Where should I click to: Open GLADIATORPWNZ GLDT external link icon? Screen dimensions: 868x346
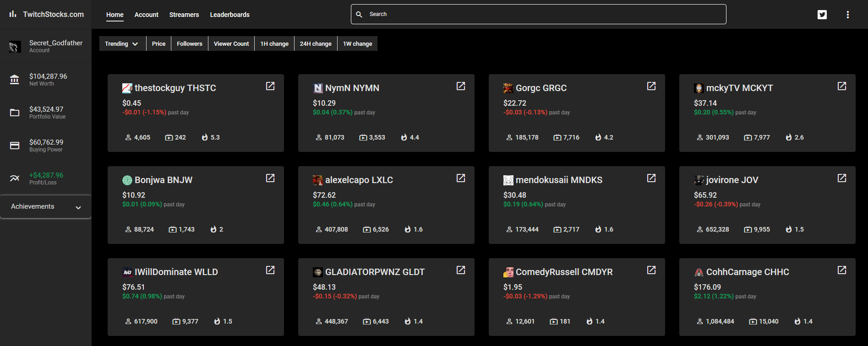pos(461,270)
